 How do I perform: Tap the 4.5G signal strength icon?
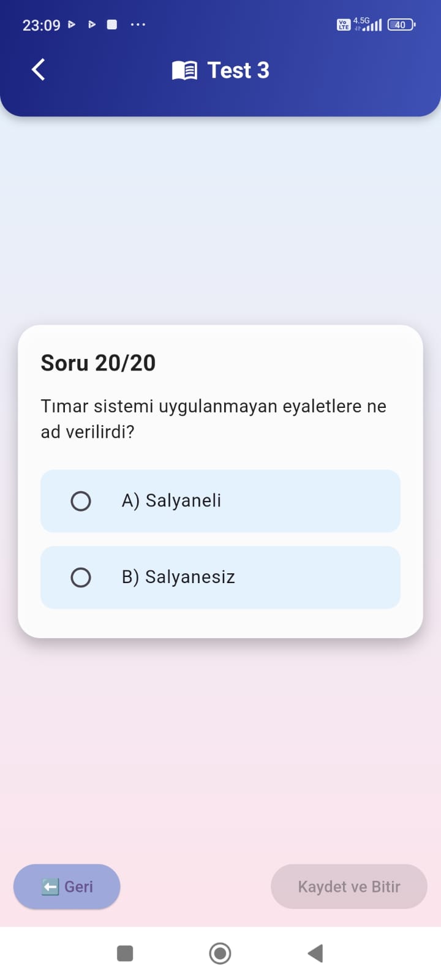367,24
